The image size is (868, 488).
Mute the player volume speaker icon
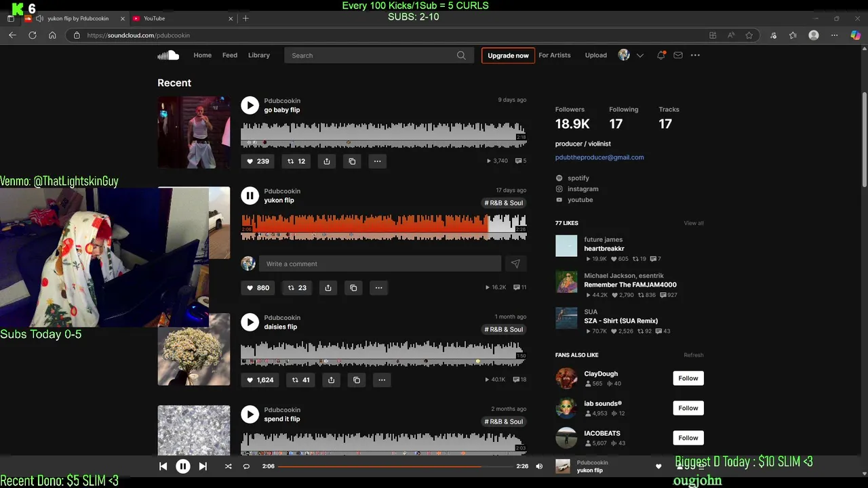tap(539, 466)
